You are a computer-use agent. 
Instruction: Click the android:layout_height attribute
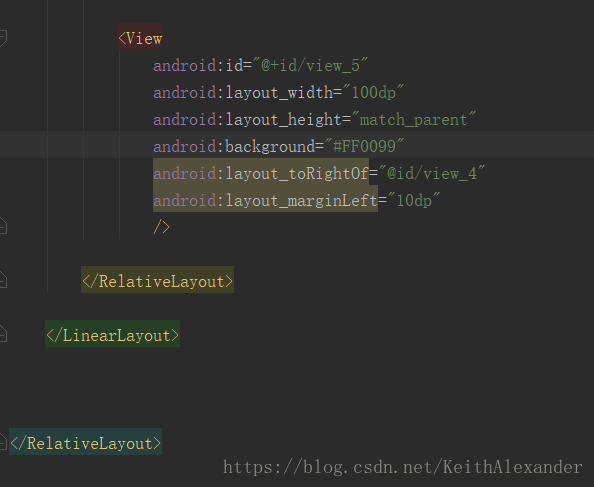247,120
